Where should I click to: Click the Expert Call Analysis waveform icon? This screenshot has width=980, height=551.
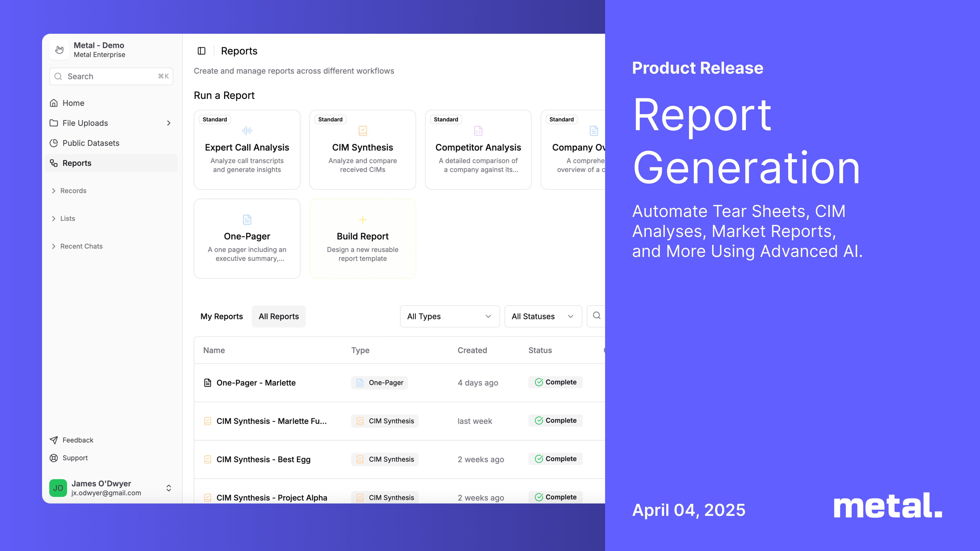click(x=247, y=131)
